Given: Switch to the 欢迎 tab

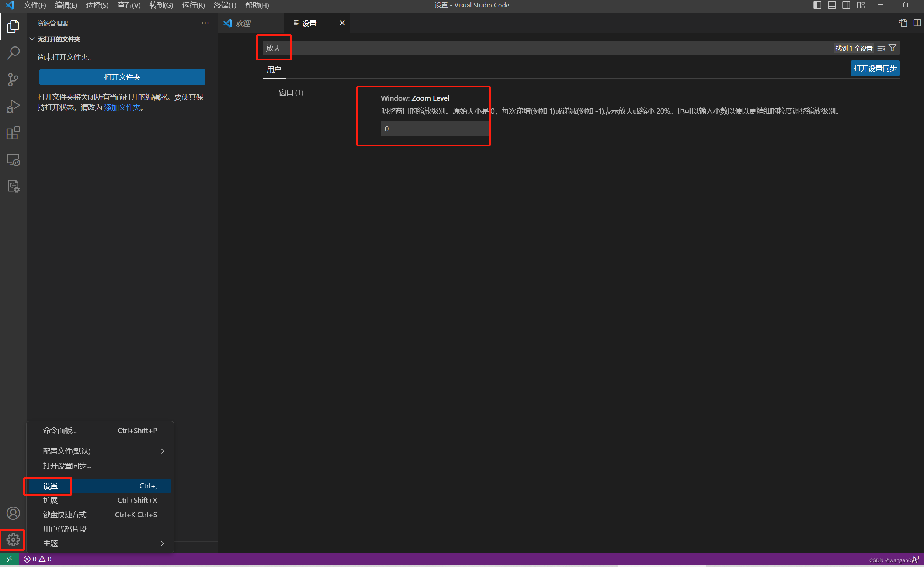Looking at the screenshot, I should [x=251, y=23].
